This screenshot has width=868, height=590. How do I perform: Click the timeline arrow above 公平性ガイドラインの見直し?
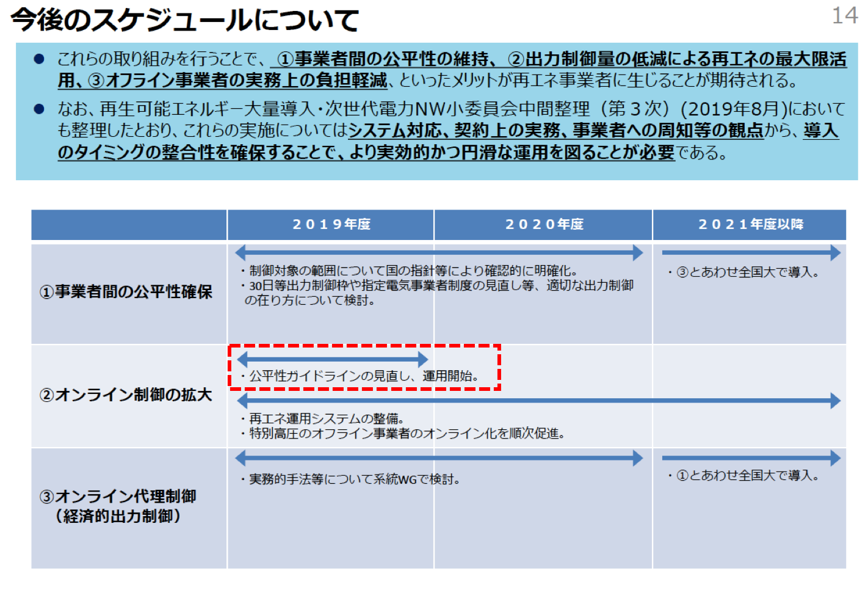(333, 359)
